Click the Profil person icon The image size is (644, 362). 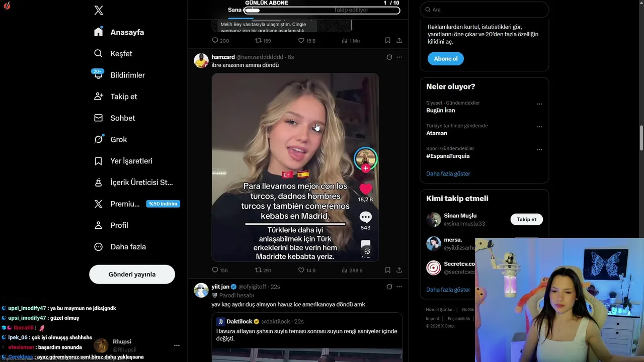pos(99,225)
